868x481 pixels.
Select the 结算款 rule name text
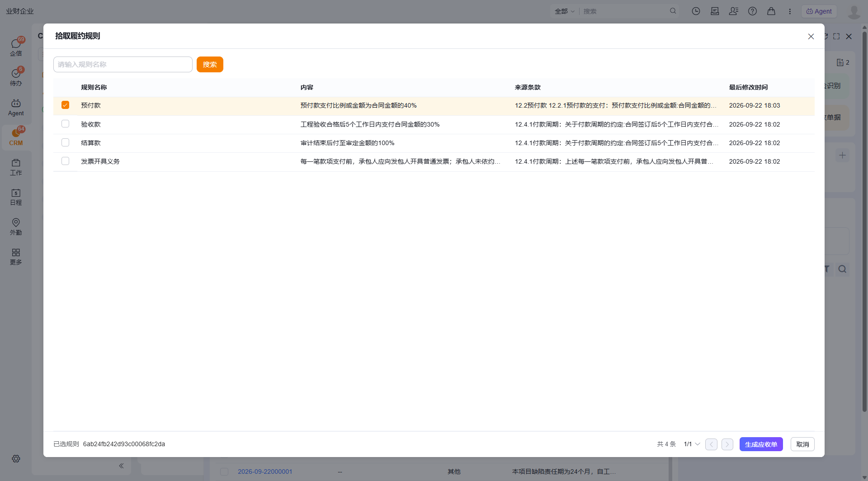91,143
